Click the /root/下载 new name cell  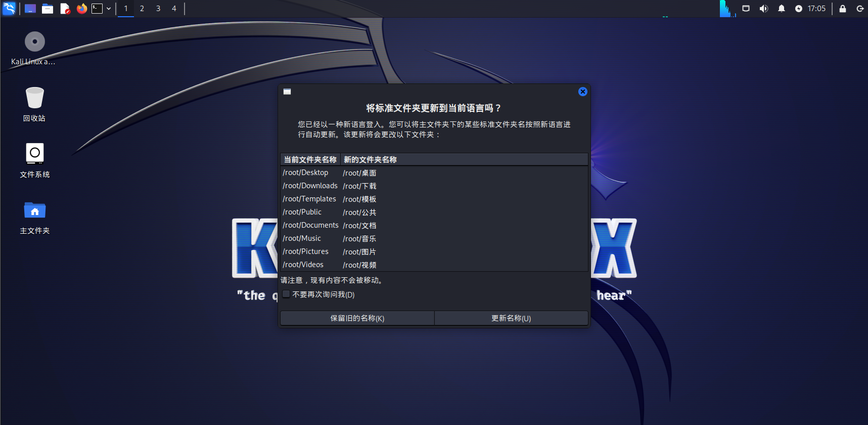point(359,186)
